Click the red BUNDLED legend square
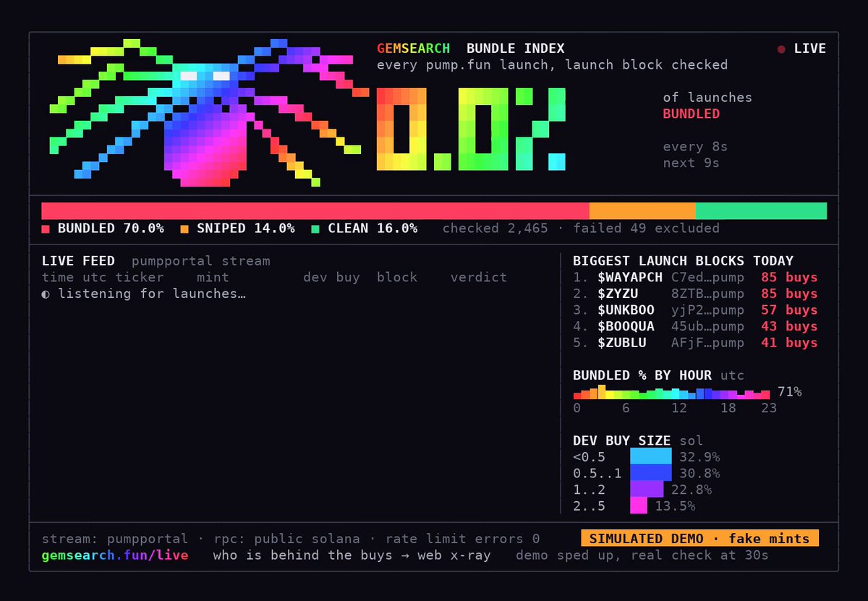 (46, 229)
